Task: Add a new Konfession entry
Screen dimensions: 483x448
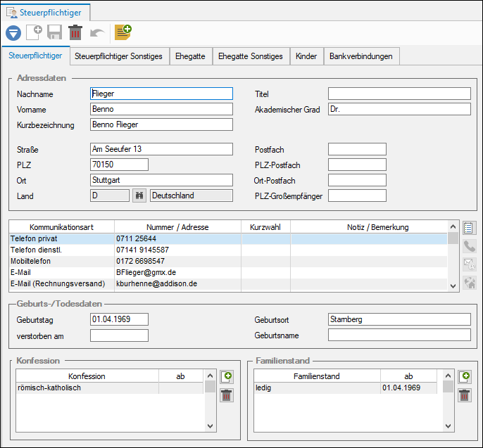Action: pos(227,377)
